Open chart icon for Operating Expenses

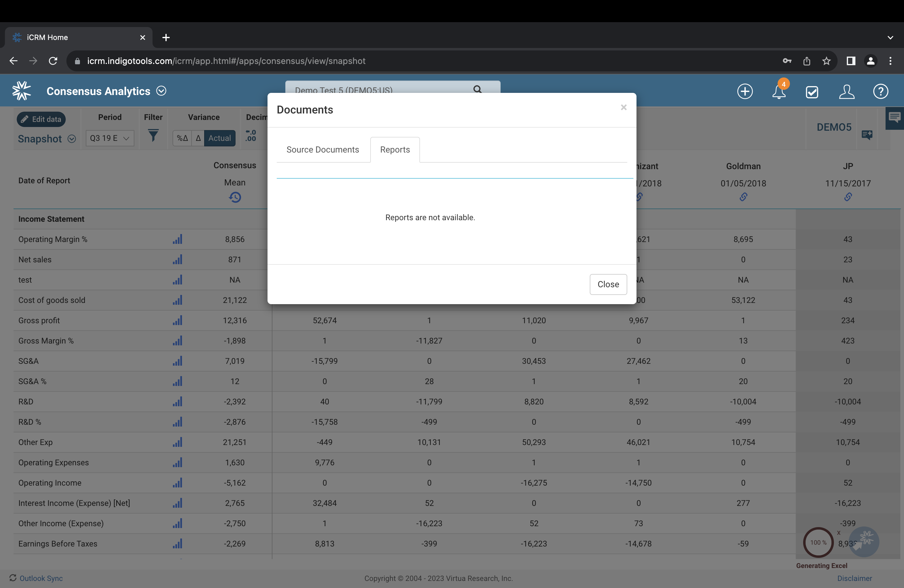pos(177,463)
